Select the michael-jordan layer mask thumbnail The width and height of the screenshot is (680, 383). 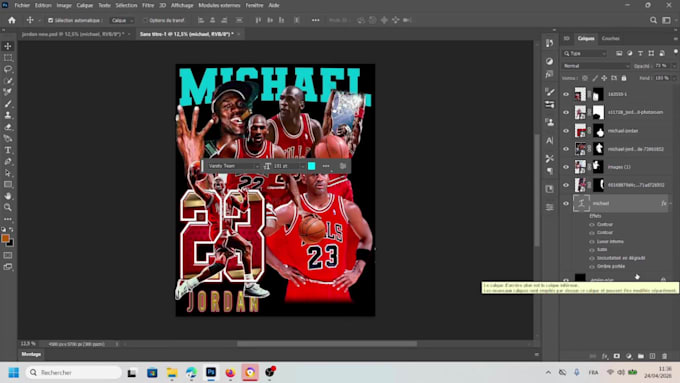click(598, 131)
